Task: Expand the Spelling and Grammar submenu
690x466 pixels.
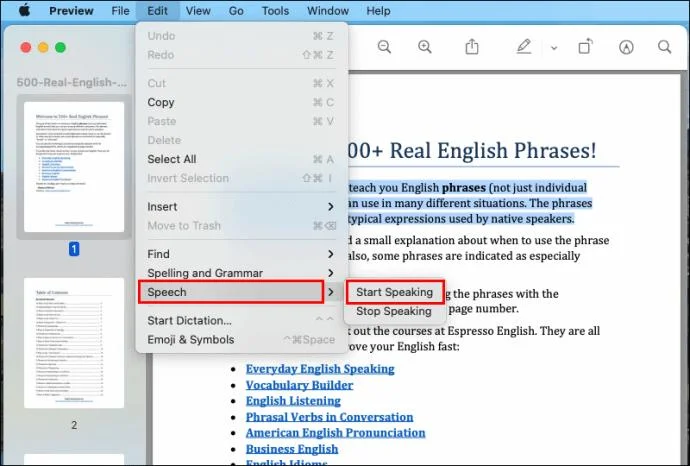Action: point(241,273)
